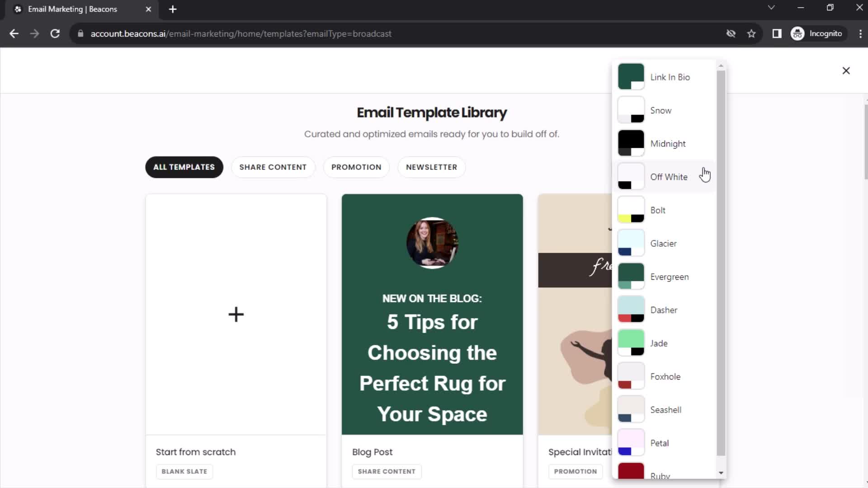Viewport: 868px width, 488px height.
Task: Select the Link In Bio theme option
Action: click(665, 77)
